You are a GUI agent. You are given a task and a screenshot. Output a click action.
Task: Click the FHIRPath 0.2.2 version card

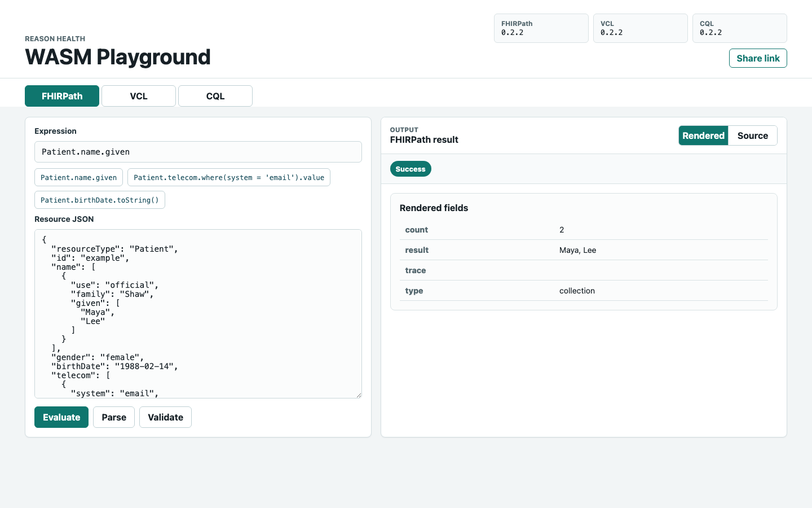click(x=541, y=28)
